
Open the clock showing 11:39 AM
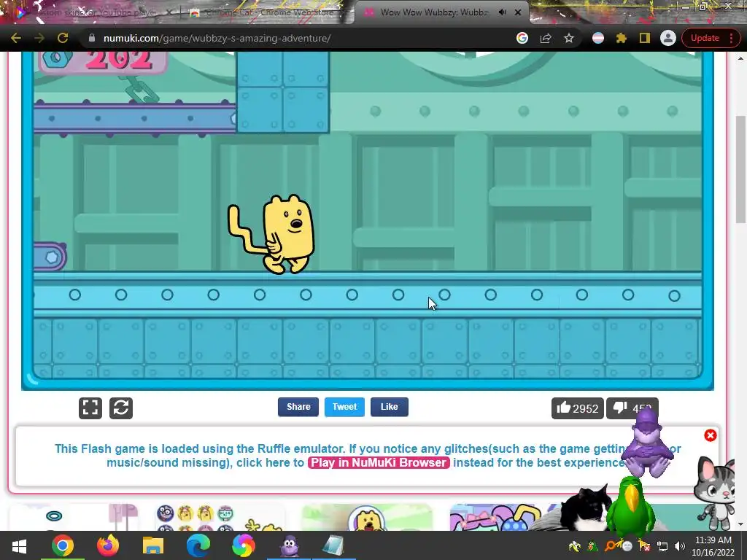713,546
